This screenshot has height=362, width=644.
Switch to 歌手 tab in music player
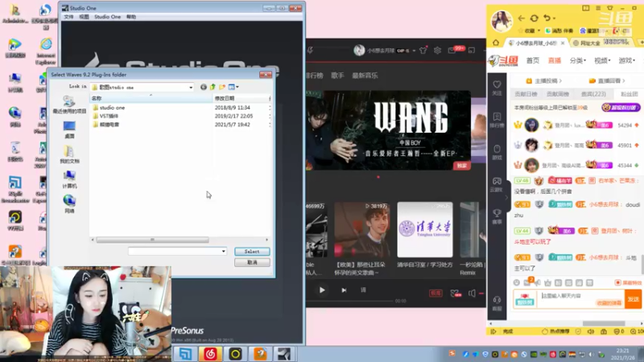click(337, 76)
